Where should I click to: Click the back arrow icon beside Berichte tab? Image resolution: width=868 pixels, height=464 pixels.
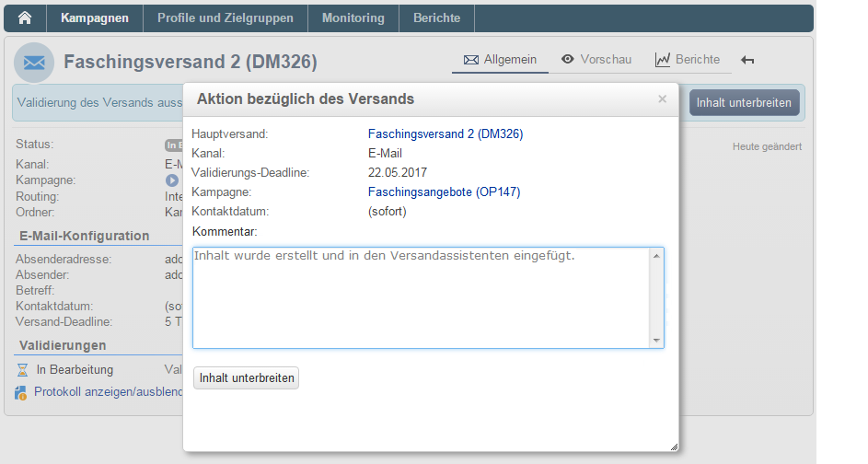747,61
